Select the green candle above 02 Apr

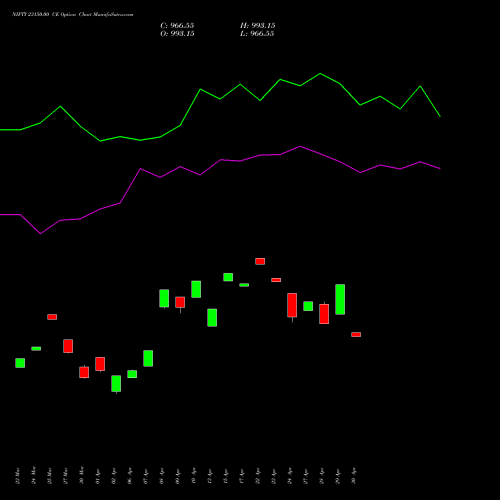[x=116, y=384]
